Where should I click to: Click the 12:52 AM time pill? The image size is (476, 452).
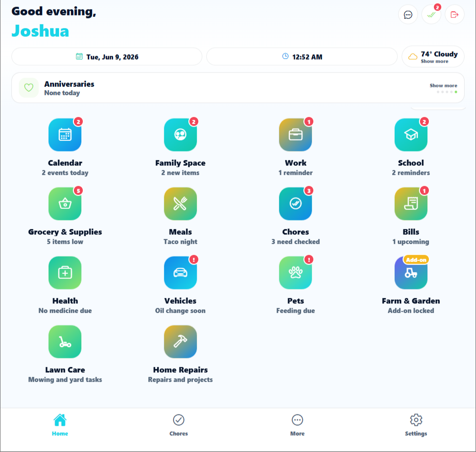(302, 57)
